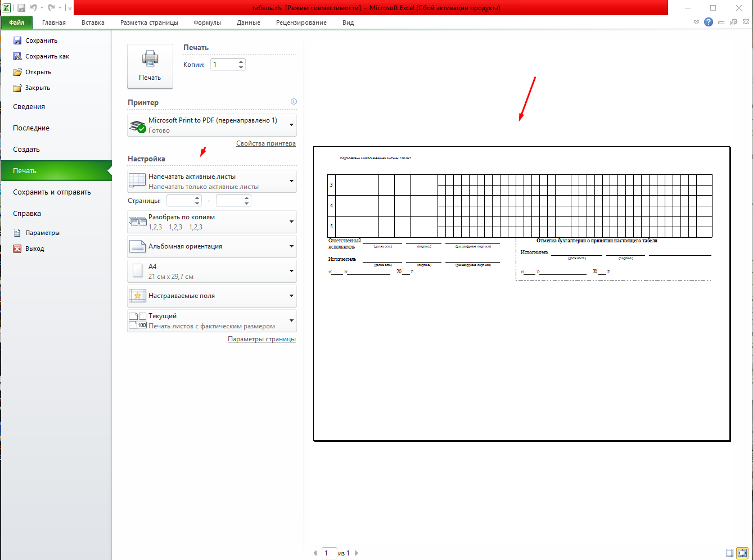Toggle Zoom to Page icon at bottom right

(742, 553)
